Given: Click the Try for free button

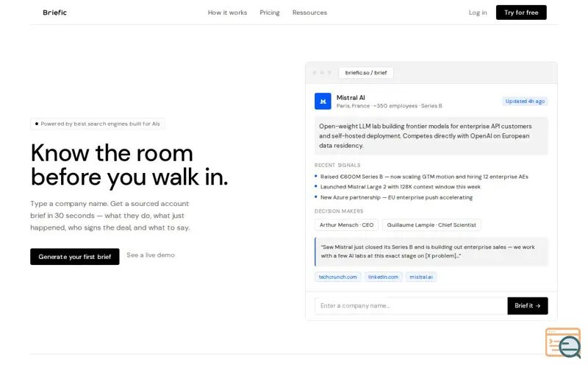Looking at the screenshot, I should click(521, 13).
